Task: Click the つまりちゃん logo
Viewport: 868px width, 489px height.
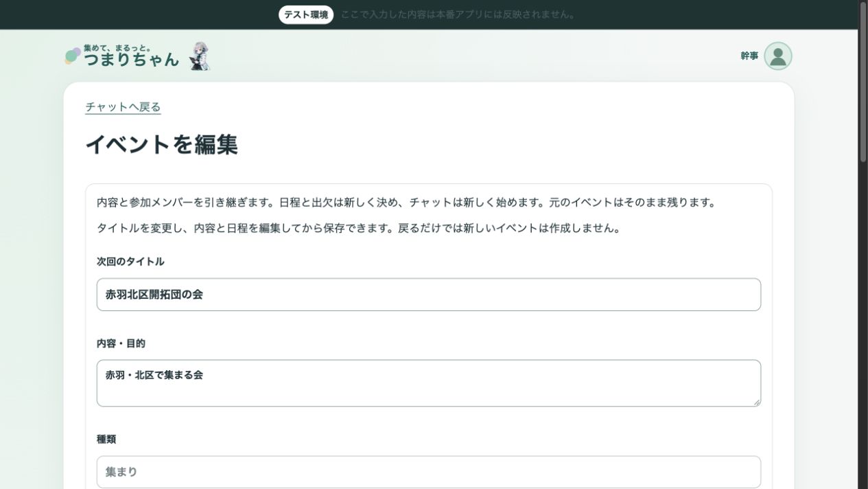Action: (122, 56)
